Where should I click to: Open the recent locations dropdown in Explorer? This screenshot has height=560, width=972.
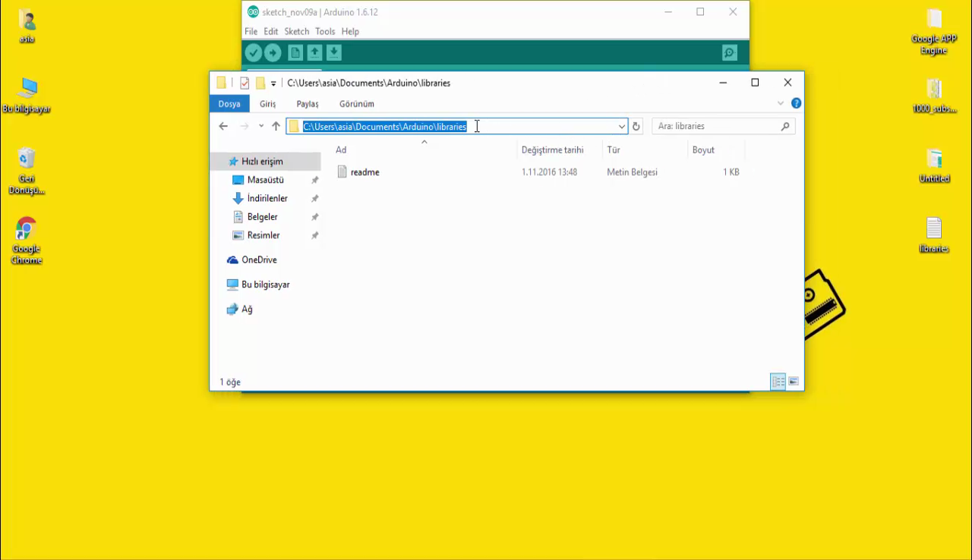(x=260, y=126)
